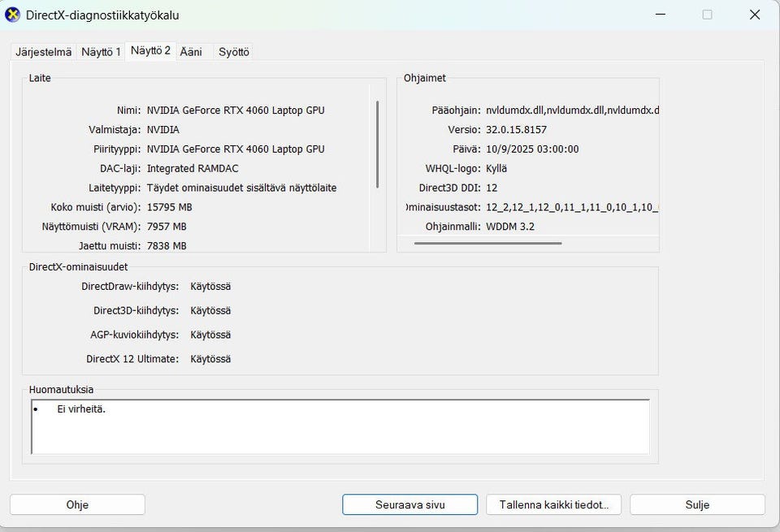Click the DAC-laji label
This screenshot has width=780, height=532.
click(120, 169)
